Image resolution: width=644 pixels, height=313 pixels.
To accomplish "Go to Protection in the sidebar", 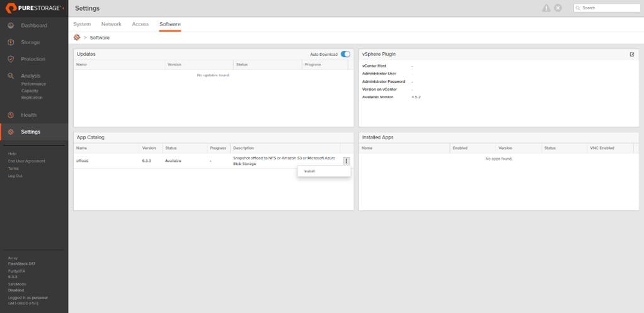I will coord(33,59).
